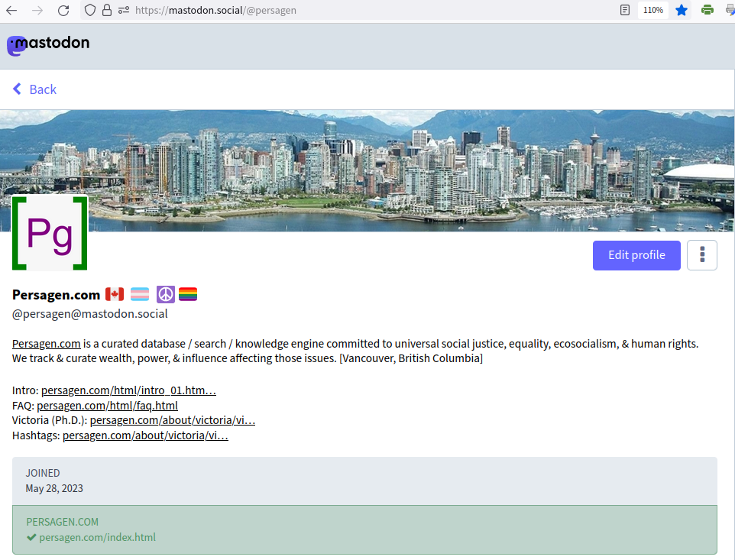Open the verified persagen.com/index.html link

pos(98,538)
